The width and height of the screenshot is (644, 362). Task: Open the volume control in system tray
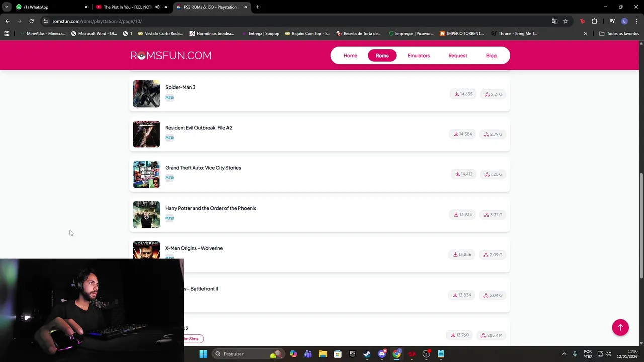pyautogui.click(x=609, y=354)
